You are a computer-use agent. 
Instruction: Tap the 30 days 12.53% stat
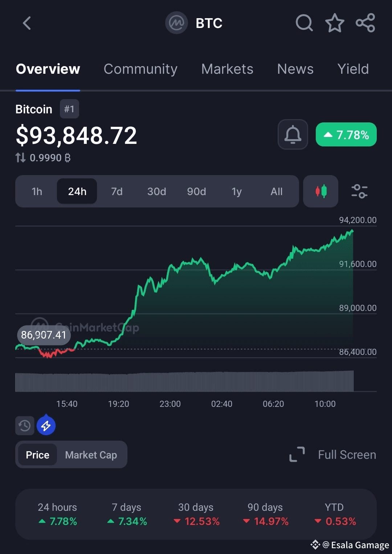(196, 514)
